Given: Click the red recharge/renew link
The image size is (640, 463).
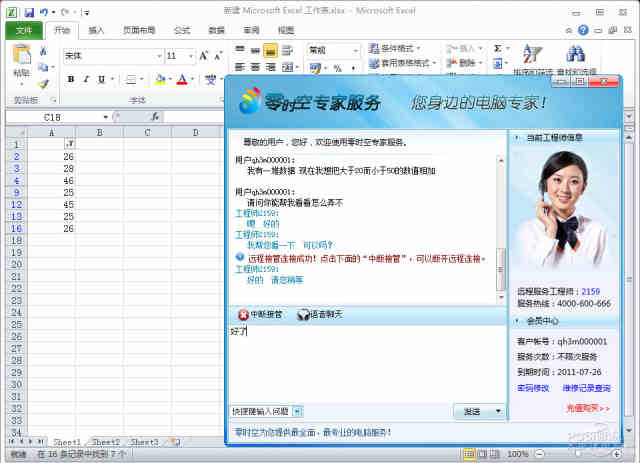Looking at the screenshot, I should pyautogui.click(x=588, y=408).
